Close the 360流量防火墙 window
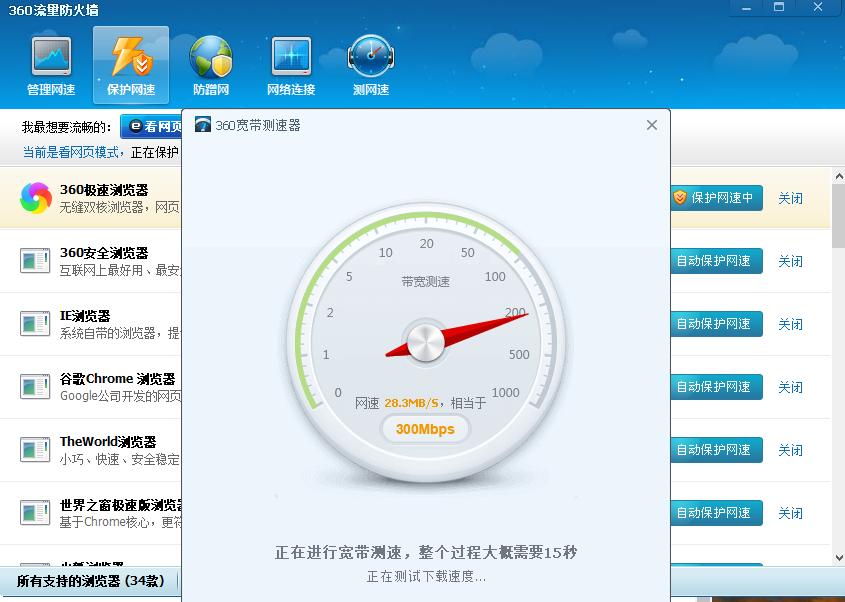845x602 pixels. coord(818,8)
